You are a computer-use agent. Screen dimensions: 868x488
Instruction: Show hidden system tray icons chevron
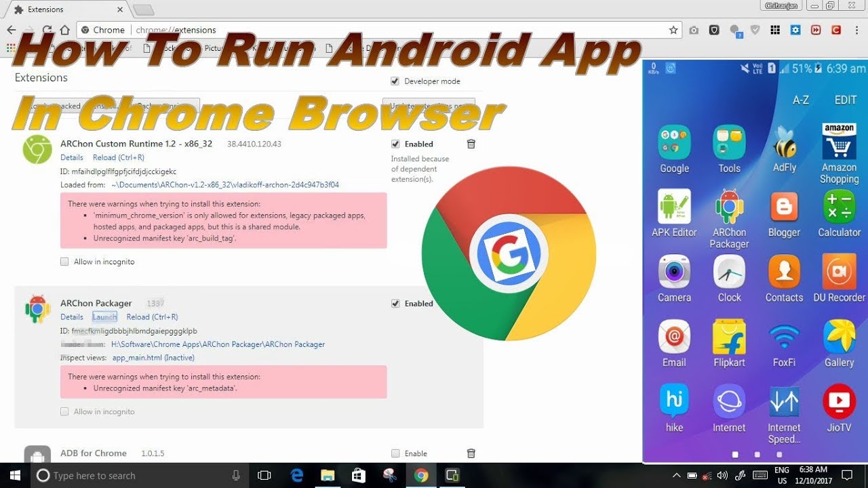tap(676, 475)
